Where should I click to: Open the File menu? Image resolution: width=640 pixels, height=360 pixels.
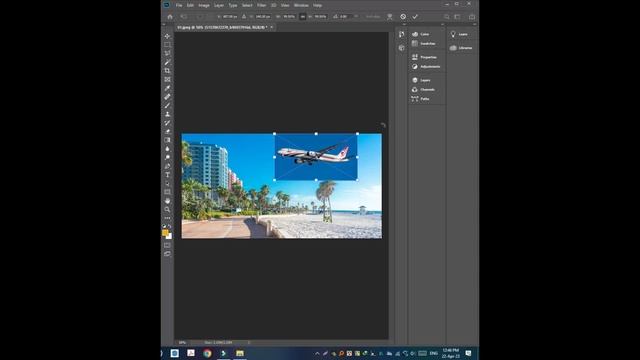179,5
